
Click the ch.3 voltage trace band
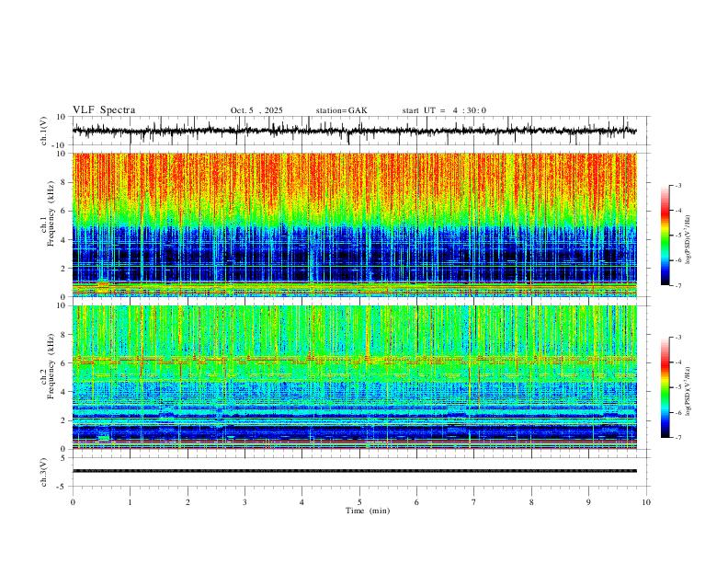tap(354, 471)
